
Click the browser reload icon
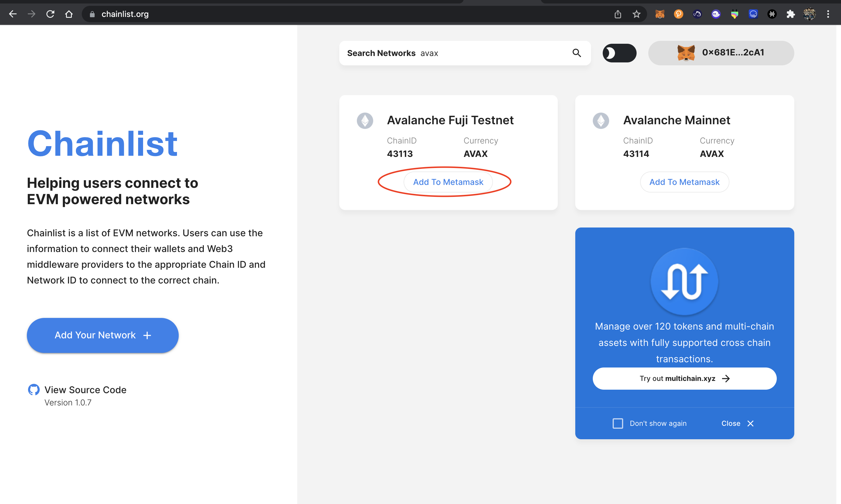click(50, 14)
